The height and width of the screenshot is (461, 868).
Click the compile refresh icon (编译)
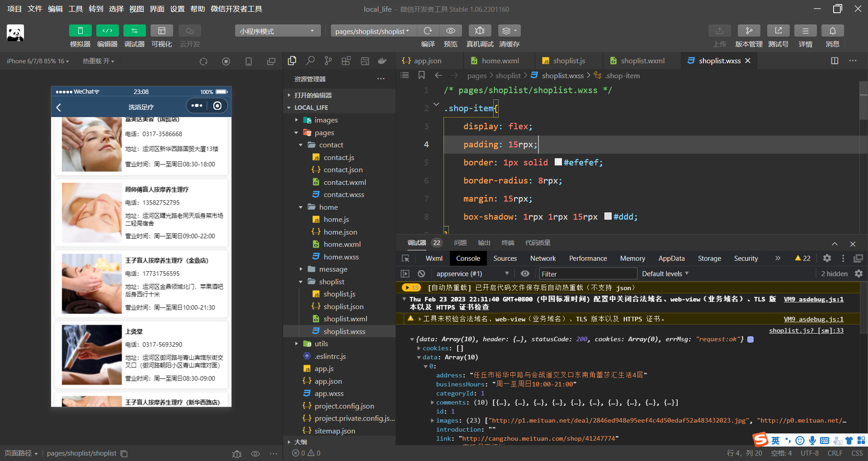point(428,31)
